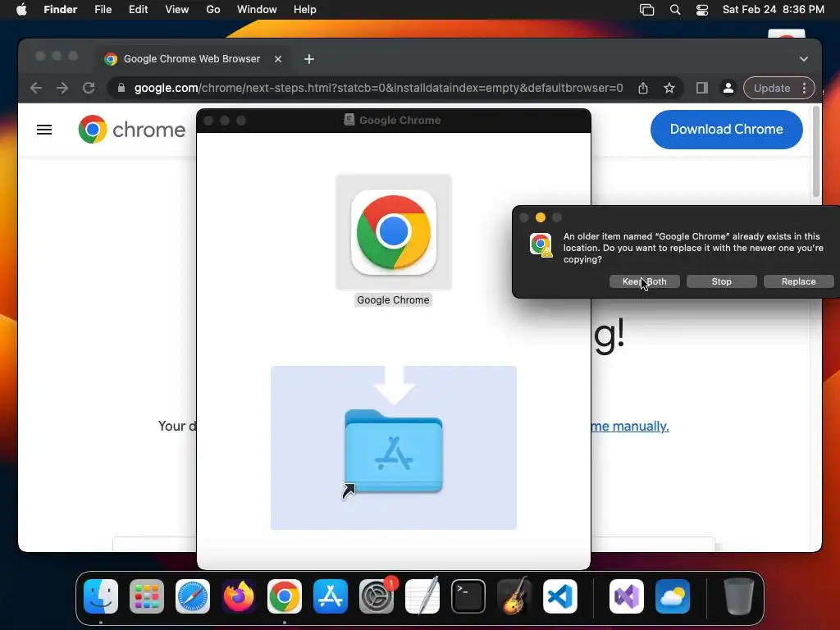
Task: Click the date and time clock
Action: (773, 10)
